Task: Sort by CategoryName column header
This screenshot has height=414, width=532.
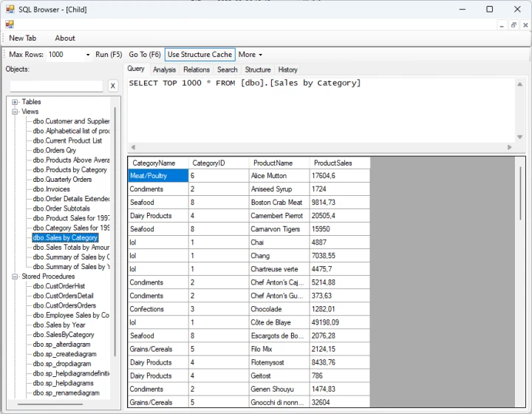Action: coord(158,163)
